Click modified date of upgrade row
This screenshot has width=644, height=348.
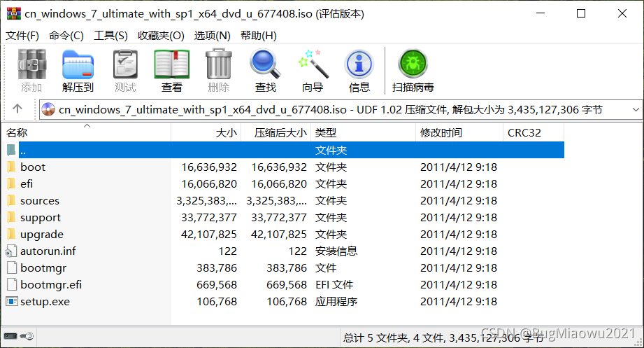(x=459, y=235)
